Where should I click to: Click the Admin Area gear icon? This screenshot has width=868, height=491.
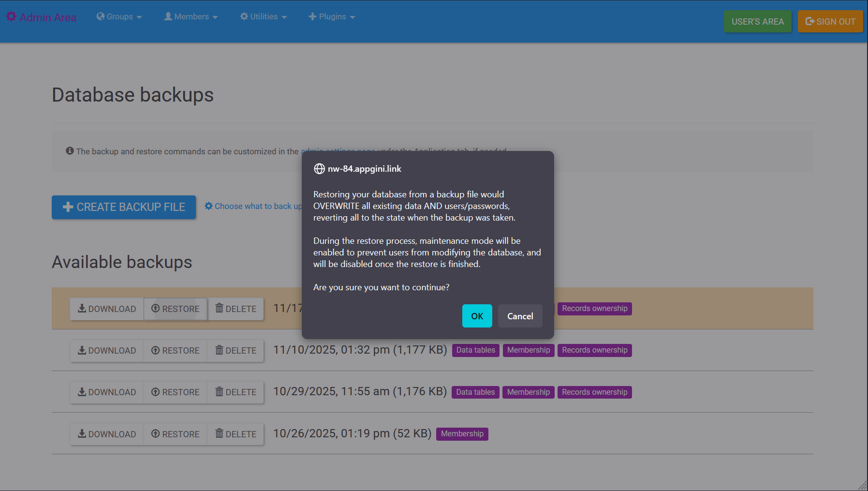[x=11, y=16]
